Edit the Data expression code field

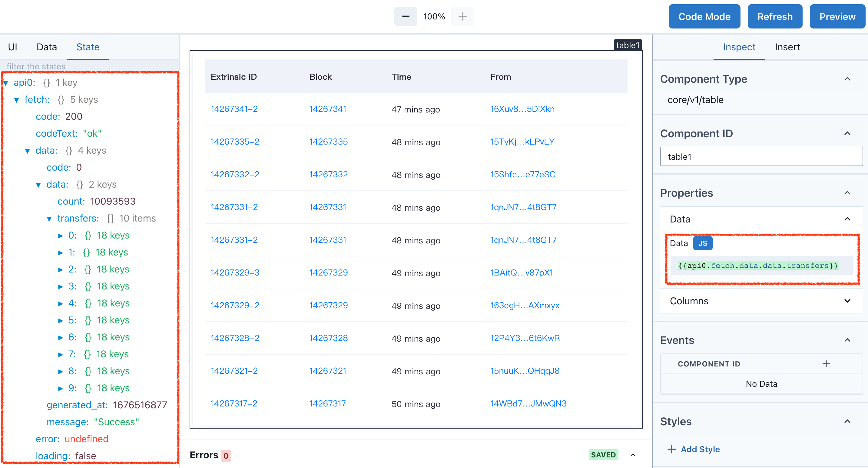pos(761,266)
